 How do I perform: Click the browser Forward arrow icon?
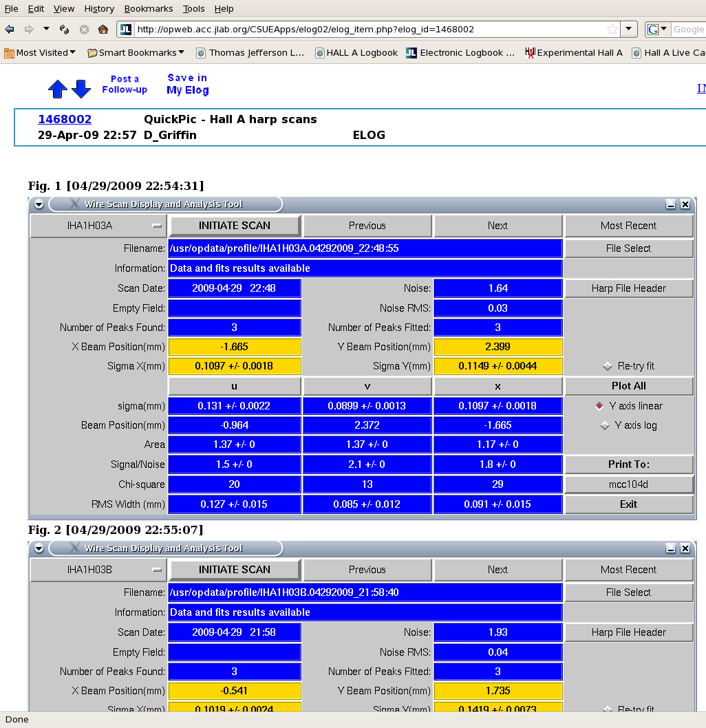[x=29, y=30]
